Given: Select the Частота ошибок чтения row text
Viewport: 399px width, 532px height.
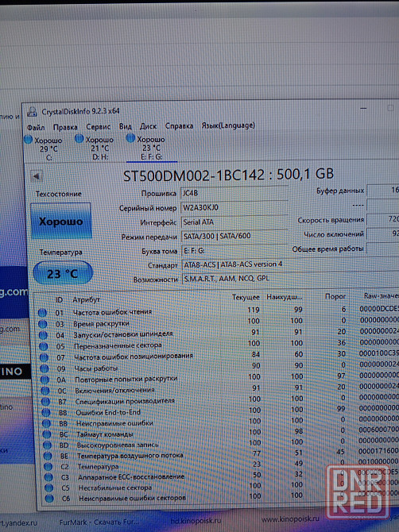Looking at the screenshot, I should [112, 312].
